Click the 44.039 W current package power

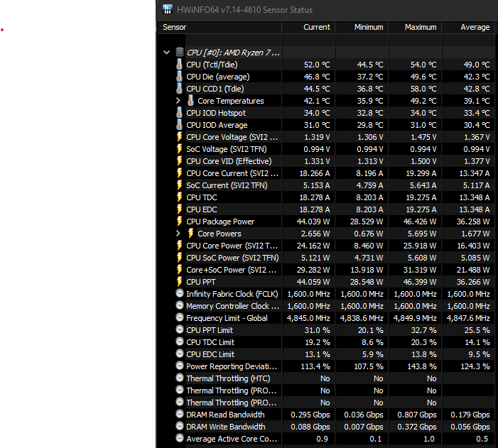click(313, 222)
